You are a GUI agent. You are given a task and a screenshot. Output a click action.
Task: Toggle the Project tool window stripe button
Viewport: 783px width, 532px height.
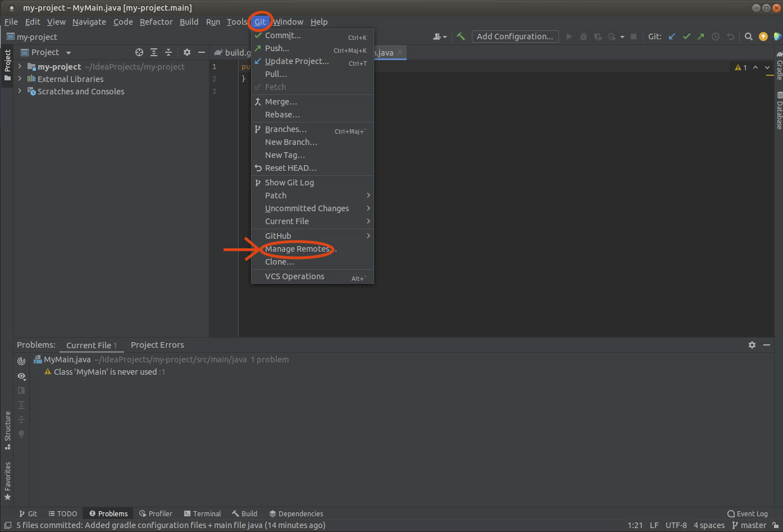pos(7,65)
